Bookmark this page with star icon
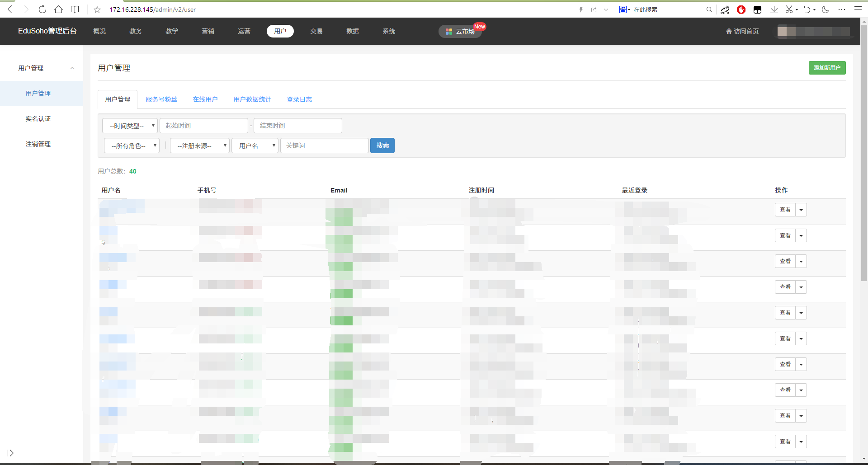The height and width of the screenshot is (465, 868). tap(97, 9)
